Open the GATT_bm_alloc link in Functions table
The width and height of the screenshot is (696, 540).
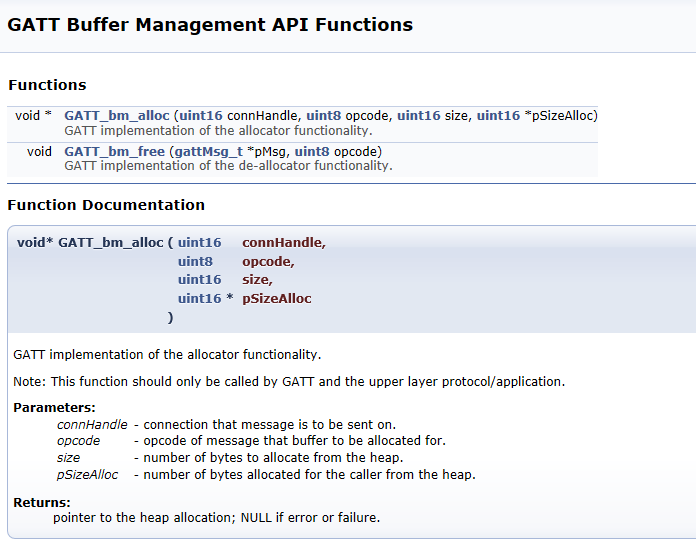tap(117, 116)
